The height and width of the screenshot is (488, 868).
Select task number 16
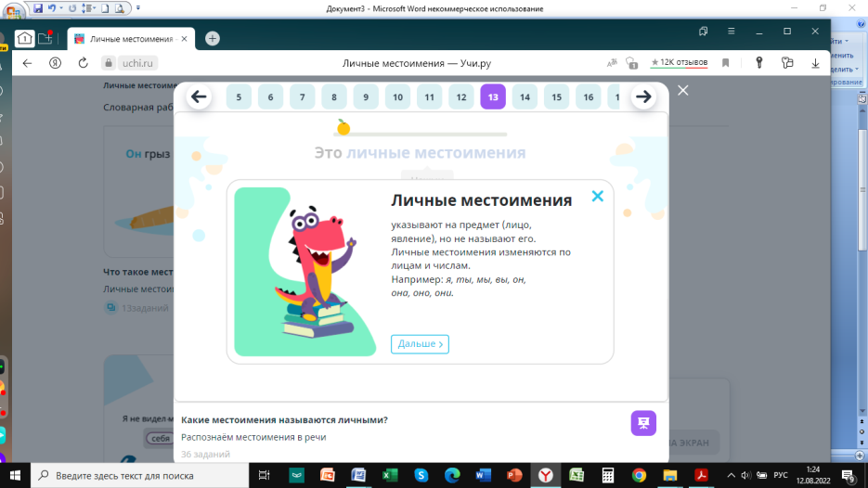tap(588, 96)
